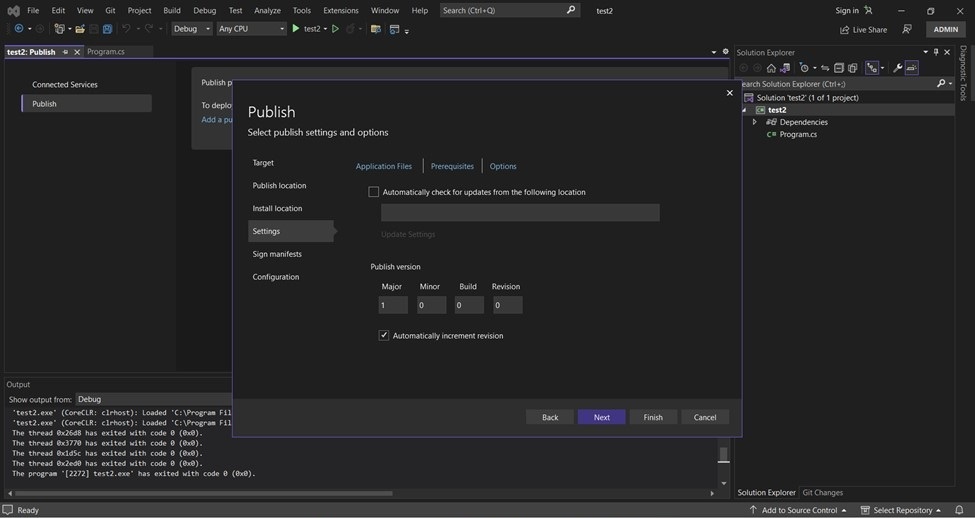Click Show All Files icon in Solution Explorer
This screenshot has width=975, height=518.
click(853, 68)
